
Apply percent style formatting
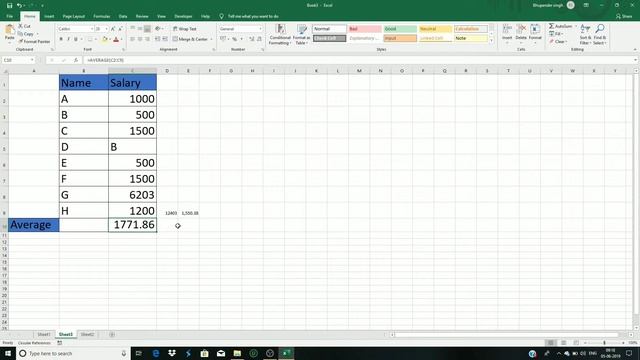point(235,39)
